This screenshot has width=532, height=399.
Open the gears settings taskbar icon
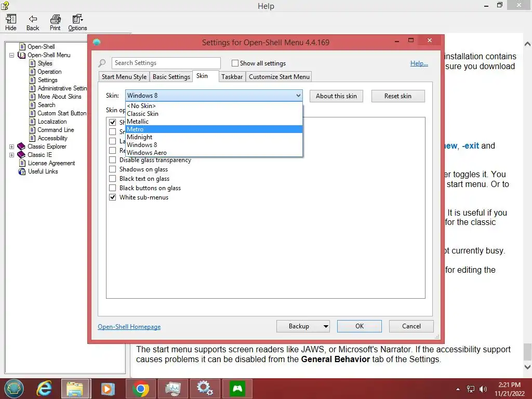[205, 389]
